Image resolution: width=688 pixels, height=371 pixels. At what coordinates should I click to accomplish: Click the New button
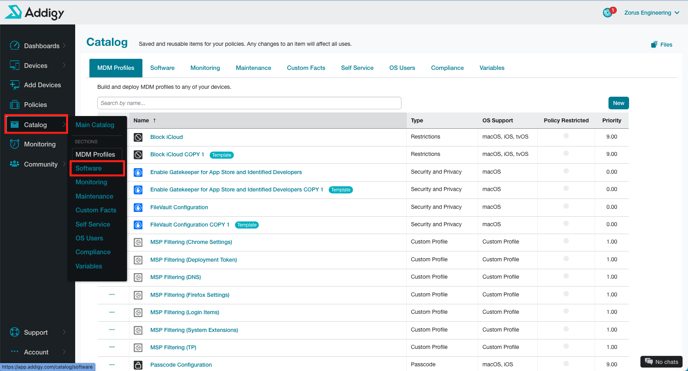coord(618,103)
